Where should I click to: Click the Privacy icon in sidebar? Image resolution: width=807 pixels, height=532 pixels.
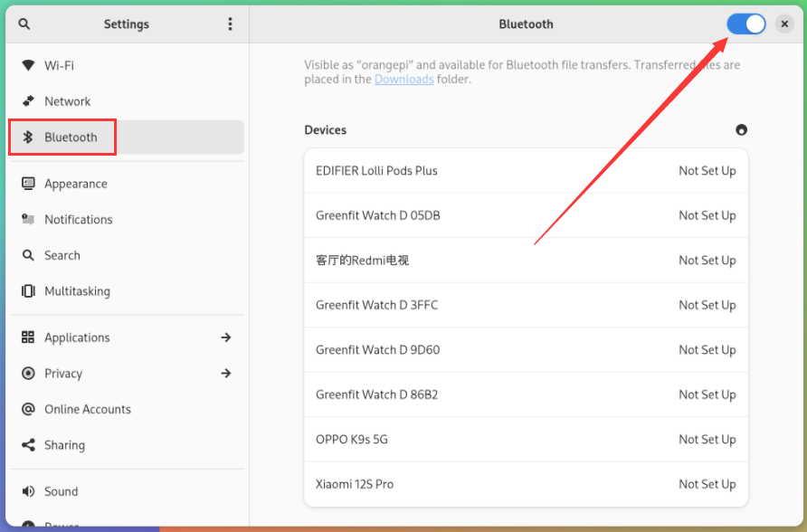click(x=28, y=374)
